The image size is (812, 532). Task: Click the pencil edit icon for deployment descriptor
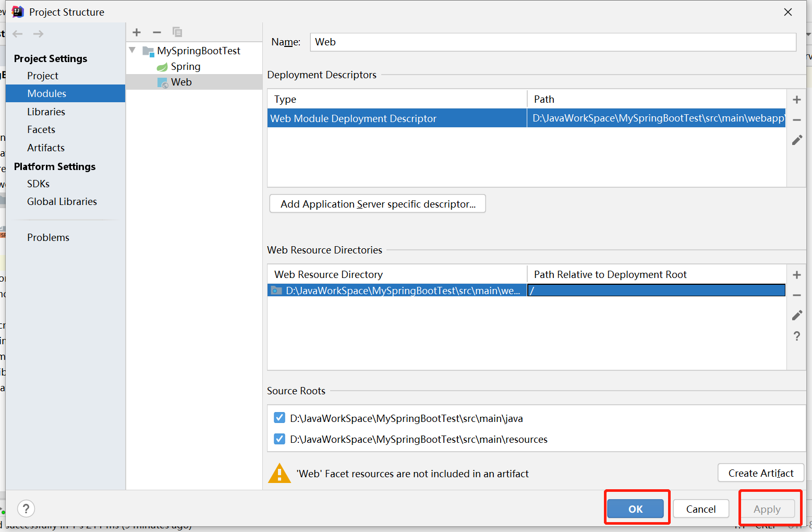[797, 140]
